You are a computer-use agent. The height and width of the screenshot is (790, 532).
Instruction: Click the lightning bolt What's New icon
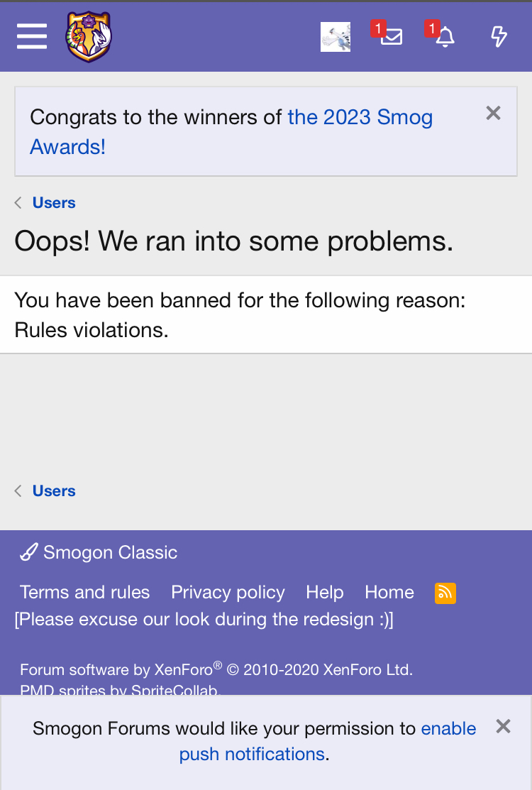pyautogui.click(x=499, y=37)
